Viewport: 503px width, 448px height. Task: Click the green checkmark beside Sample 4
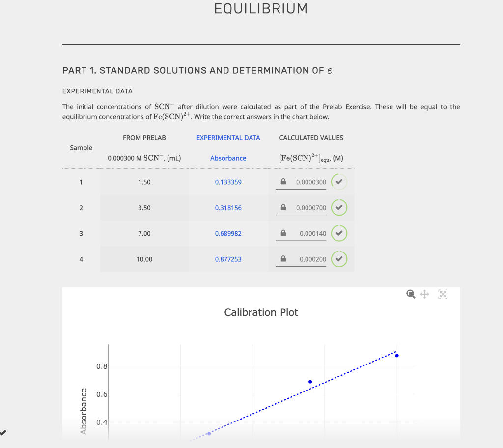point(339,259)
